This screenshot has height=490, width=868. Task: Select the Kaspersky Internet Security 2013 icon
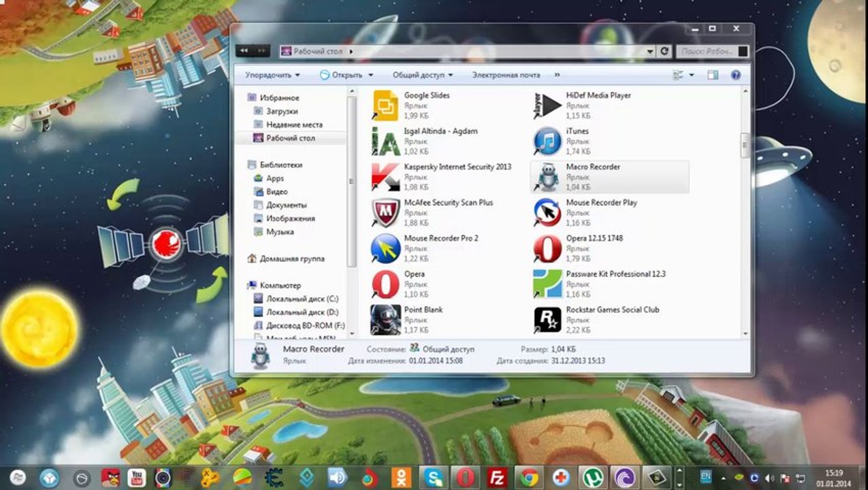pyautogui.click(x=385, y=177)
